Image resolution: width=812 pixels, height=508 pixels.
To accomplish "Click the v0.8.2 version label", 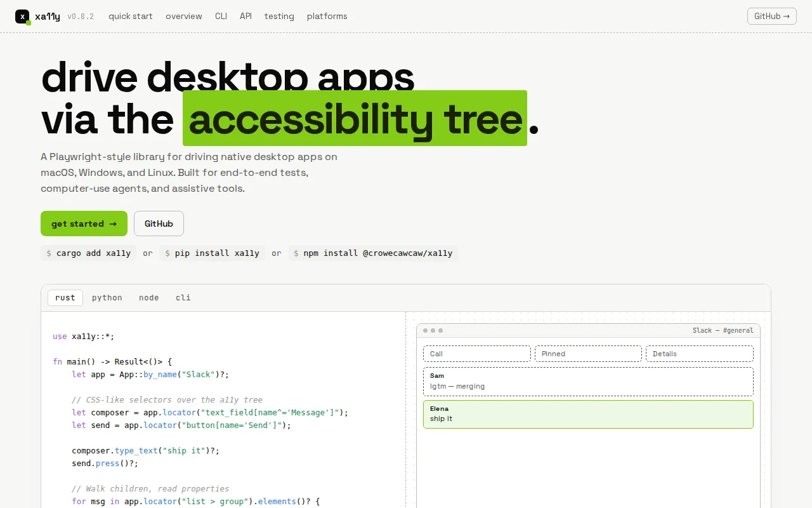I will (81, 17).
